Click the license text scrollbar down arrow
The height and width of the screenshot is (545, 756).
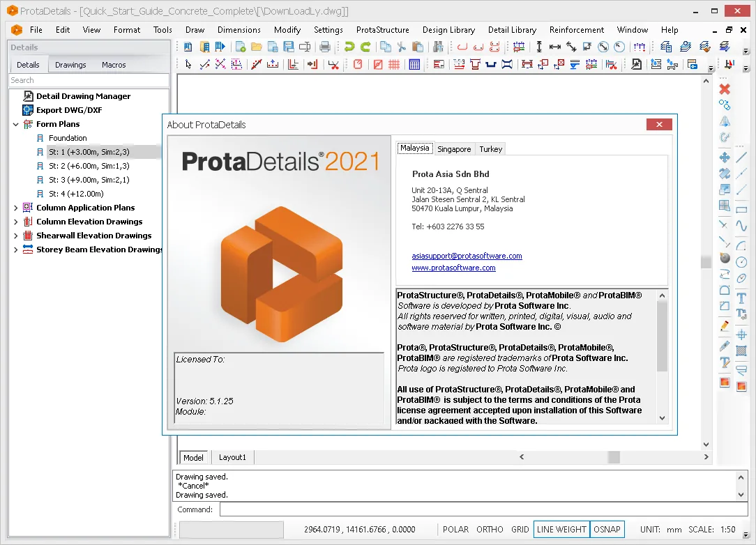coord(662,417)
